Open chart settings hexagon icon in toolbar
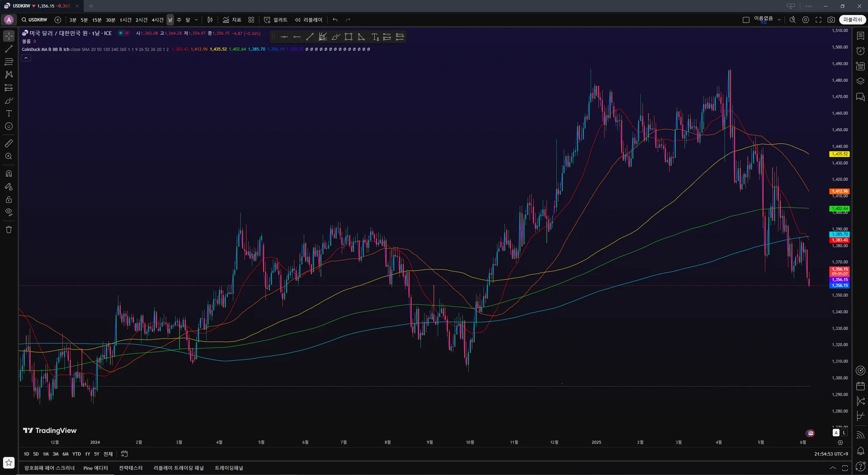Viewport: 868px width, 475px height. [806, 20]
